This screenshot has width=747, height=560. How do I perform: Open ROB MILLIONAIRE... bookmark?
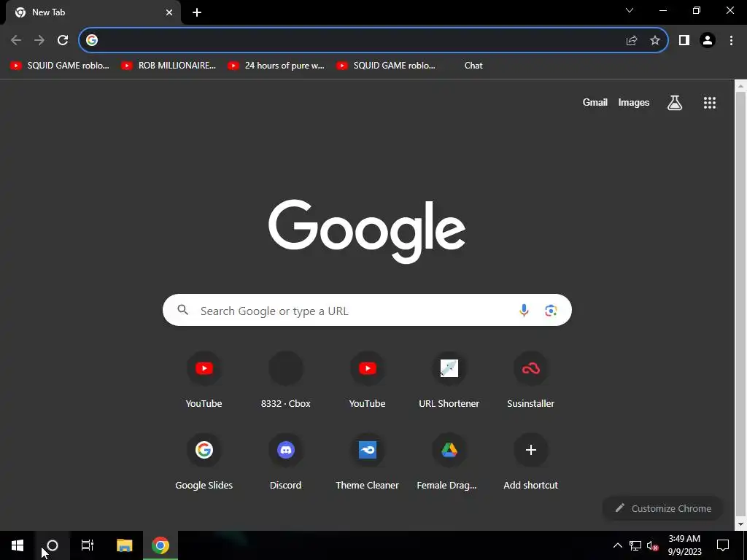(x=169, y=66)
